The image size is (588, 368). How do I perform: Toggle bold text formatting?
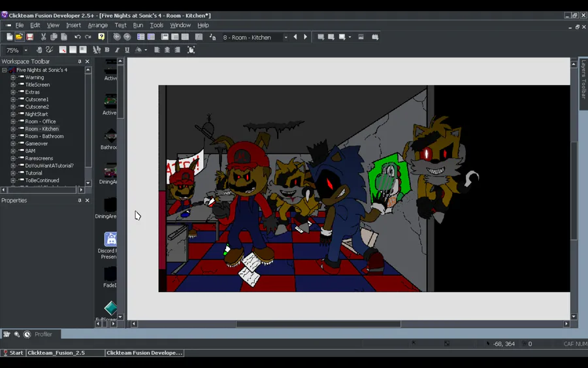(107, 50)
